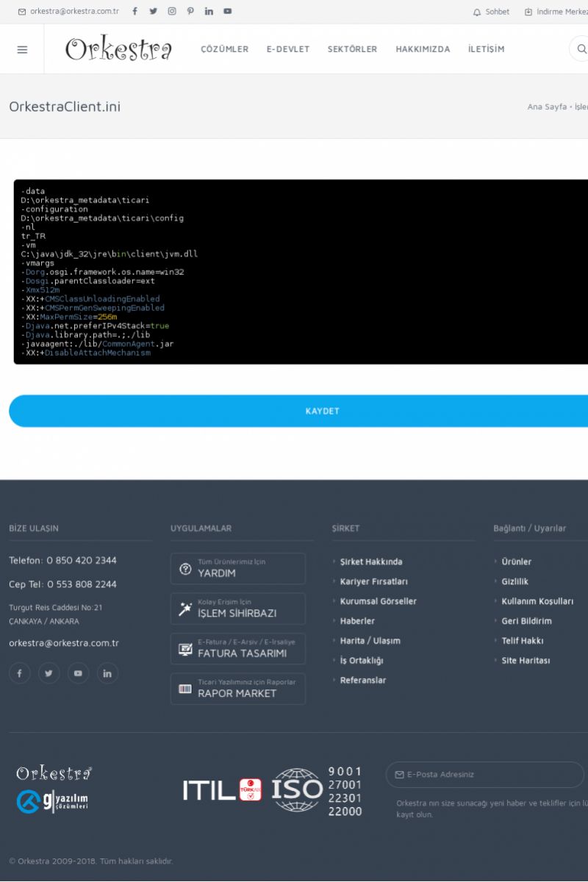Viewport: 588px width, 882px height.
Task: Open the Twitter icon in top bar
Action: 153,11
